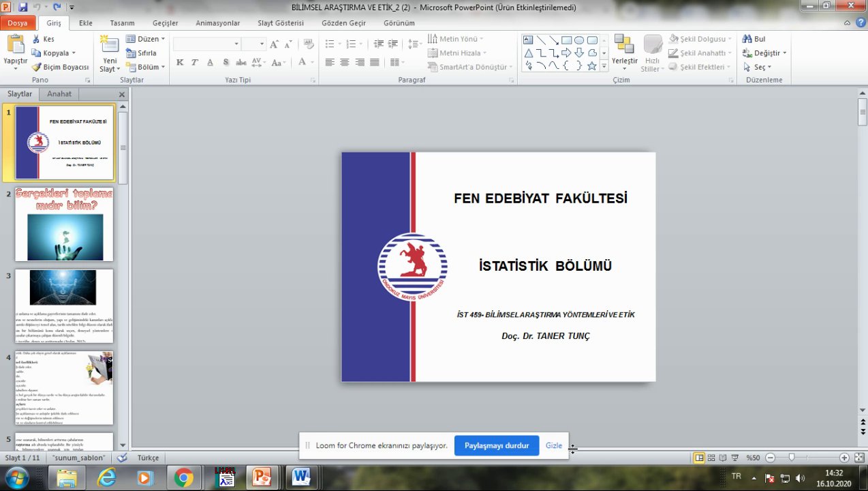Close the slides thumbnail pane

point(122,95)
